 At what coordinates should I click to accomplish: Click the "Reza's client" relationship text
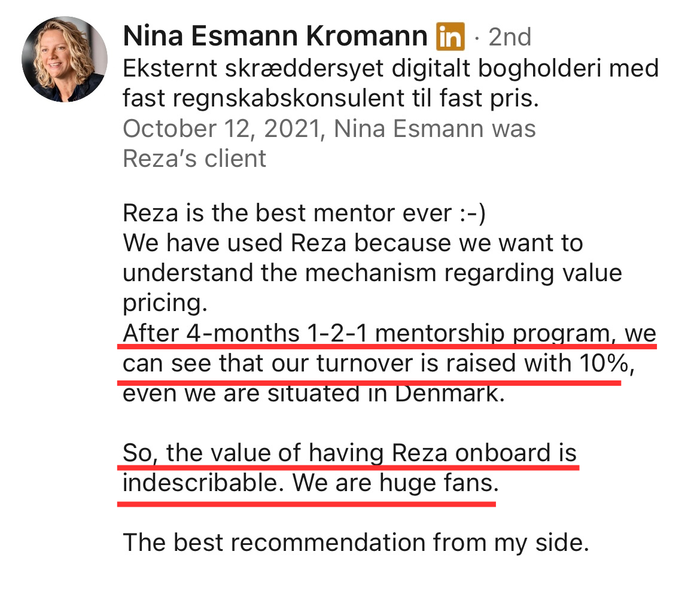[x=194, y=159]
